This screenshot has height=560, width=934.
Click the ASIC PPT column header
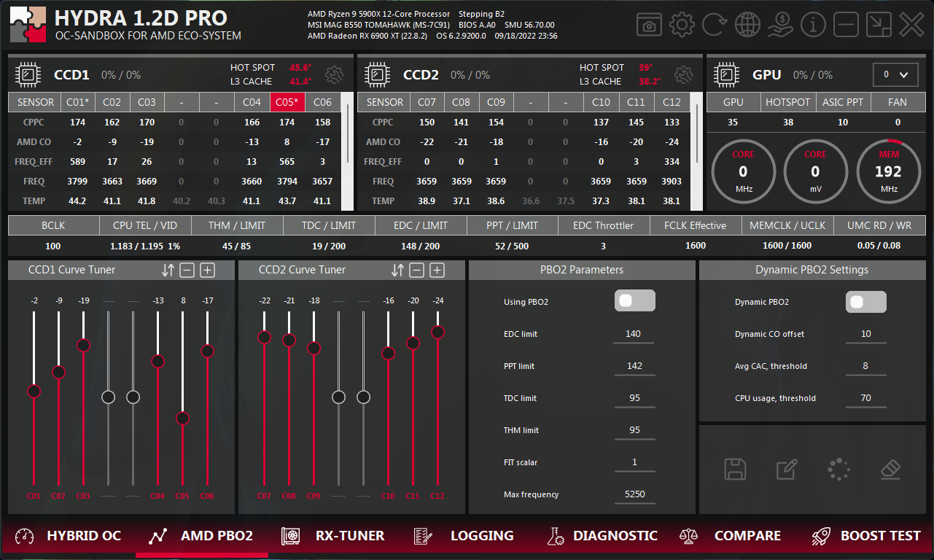coord(843,103)
